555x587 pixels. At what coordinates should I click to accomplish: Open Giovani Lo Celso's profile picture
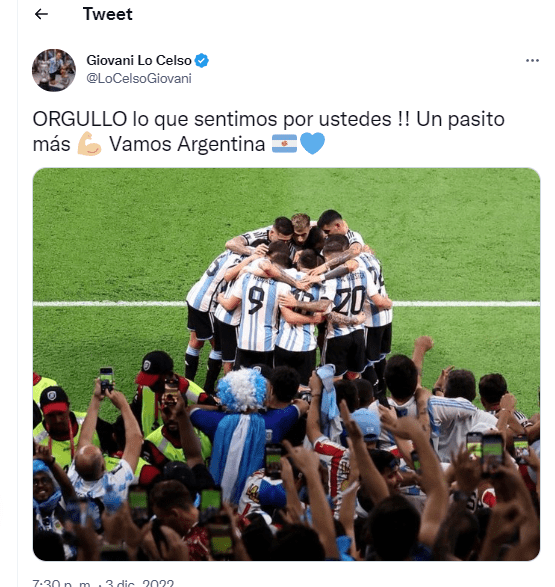coord(54,70)
